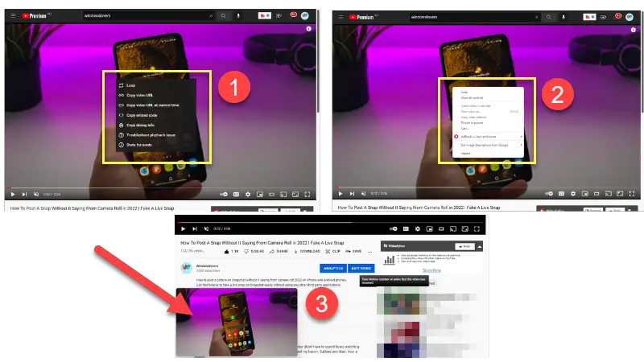Open hamburger guide menu in screenshot 2
This screenshot has width=644, height=362.
pos(341,17)
